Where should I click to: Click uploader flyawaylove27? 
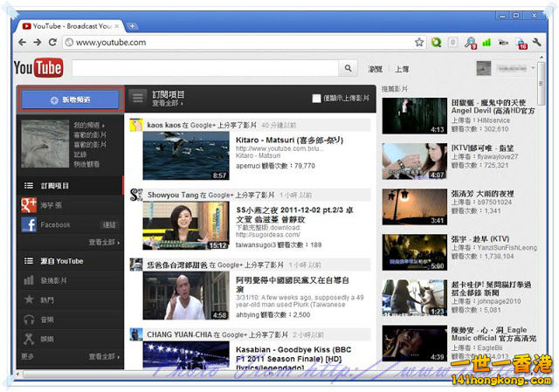497,156
